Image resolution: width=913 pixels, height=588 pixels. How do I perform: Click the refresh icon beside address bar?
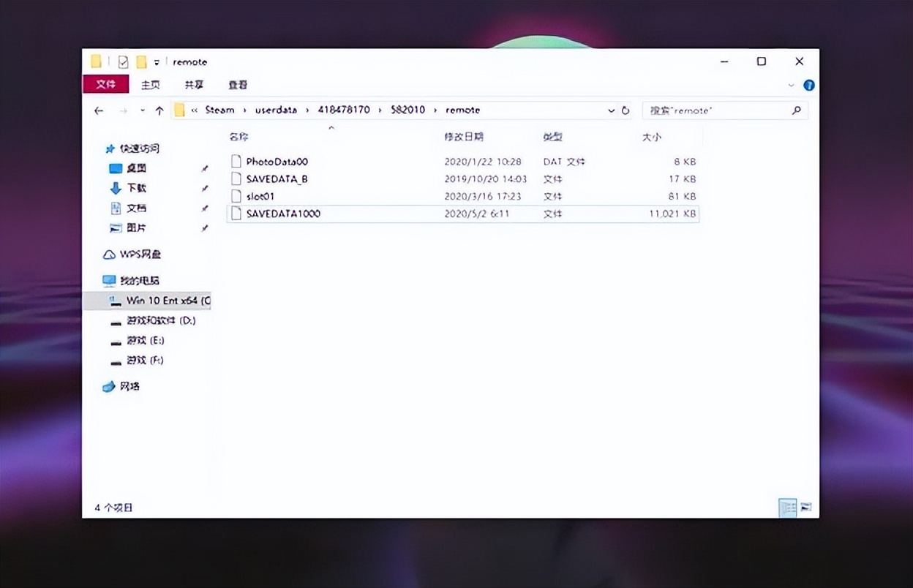(625, 110)
